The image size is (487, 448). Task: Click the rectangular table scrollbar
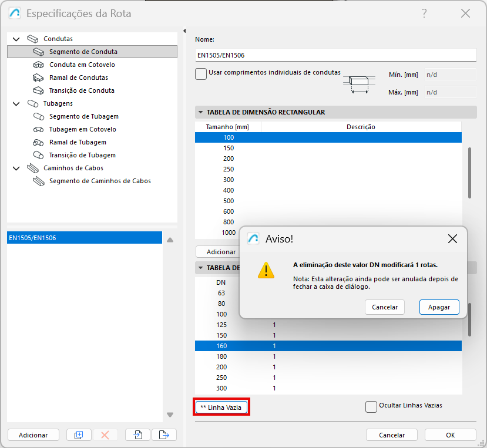pyautogui.click(x=469, y=173)
